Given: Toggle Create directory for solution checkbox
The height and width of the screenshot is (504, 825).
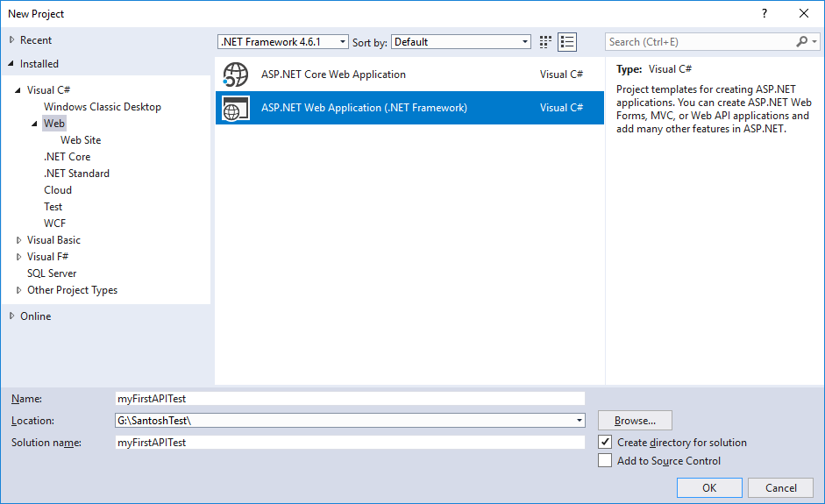Looking at the screenshot, I should pos(605,442).
